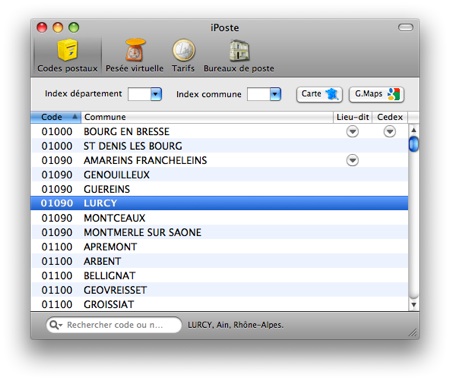Open the Codes postaux section

point(67,56)
